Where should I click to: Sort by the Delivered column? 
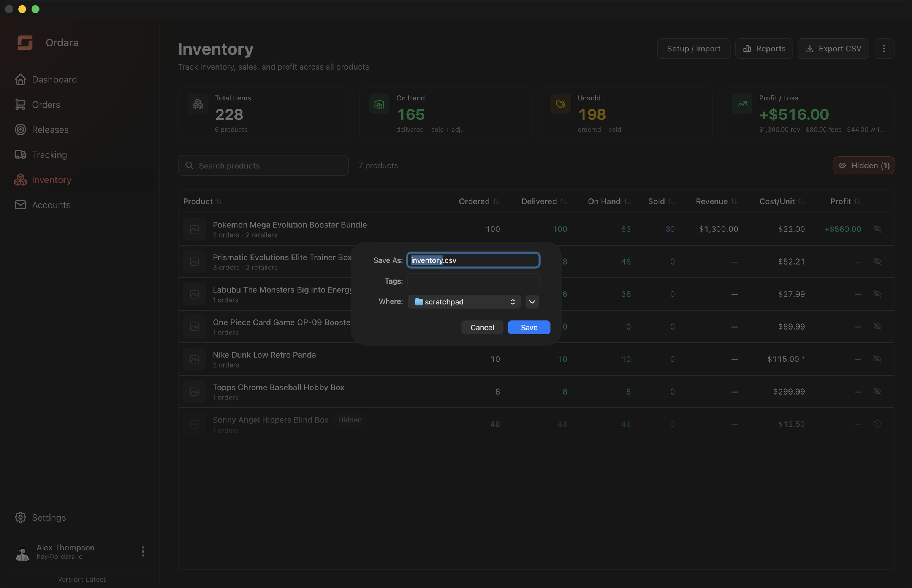(544, 201)
